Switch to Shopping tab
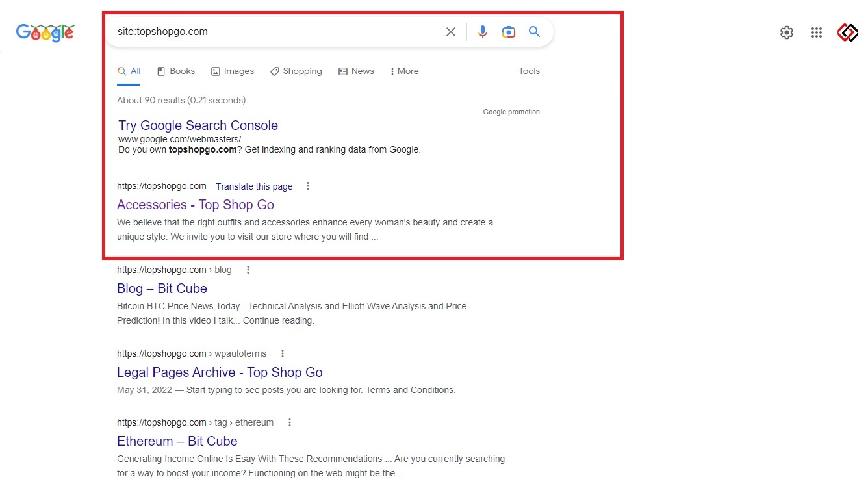This screenshot has width=868, height=499. (x=296, y=71)
